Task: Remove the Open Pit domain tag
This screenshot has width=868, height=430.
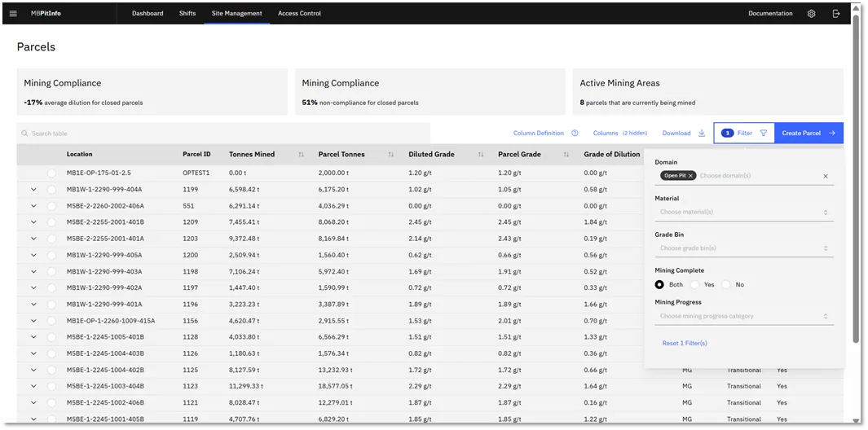Action: pyautogui.click(x=690, y=175)
